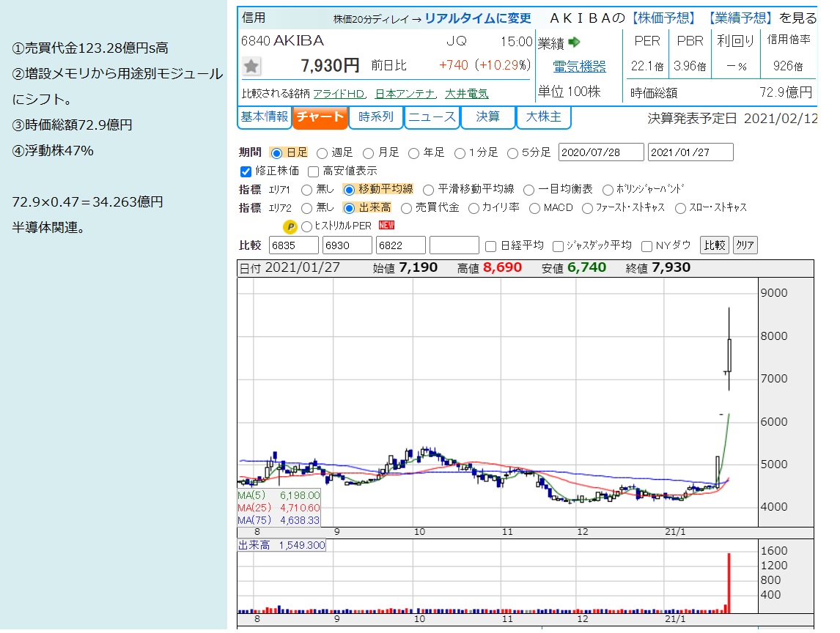Select the 1分足 radio button

click(x=460, y=153)
